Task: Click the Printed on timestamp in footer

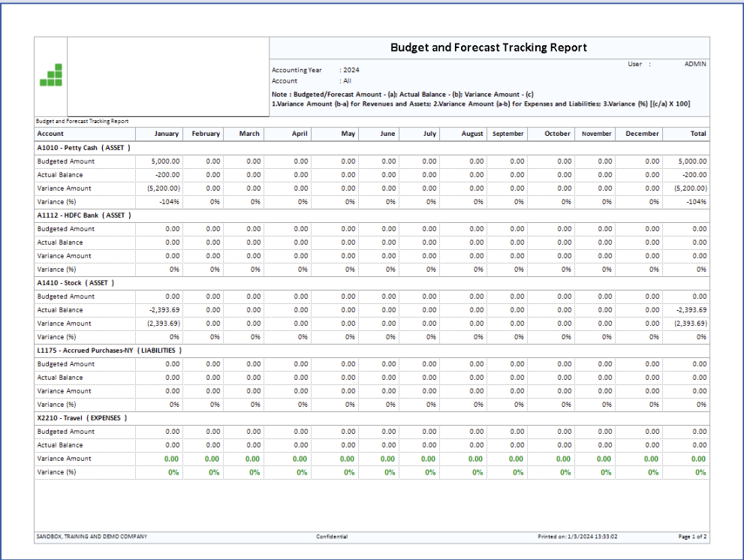Action: pos(577,537)
